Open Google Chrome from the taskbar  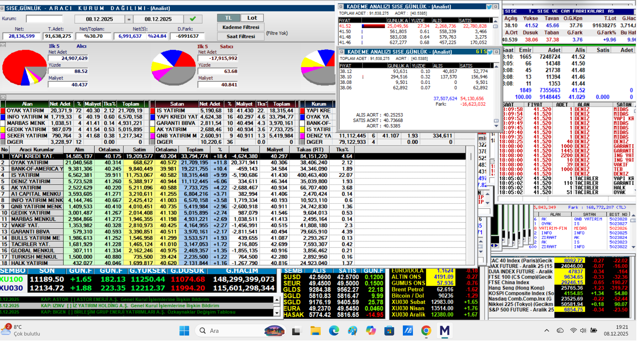pos(426,331)
